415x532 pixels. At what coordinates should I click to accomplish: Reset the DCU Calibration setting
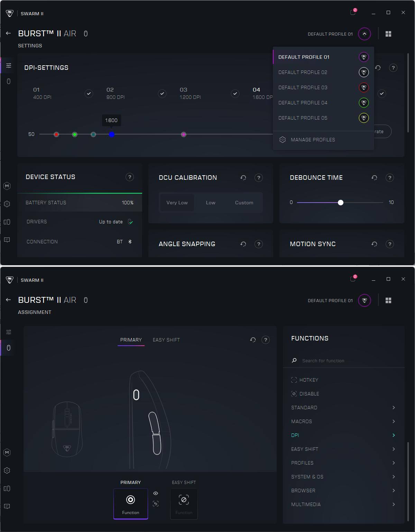coord(243,178)
